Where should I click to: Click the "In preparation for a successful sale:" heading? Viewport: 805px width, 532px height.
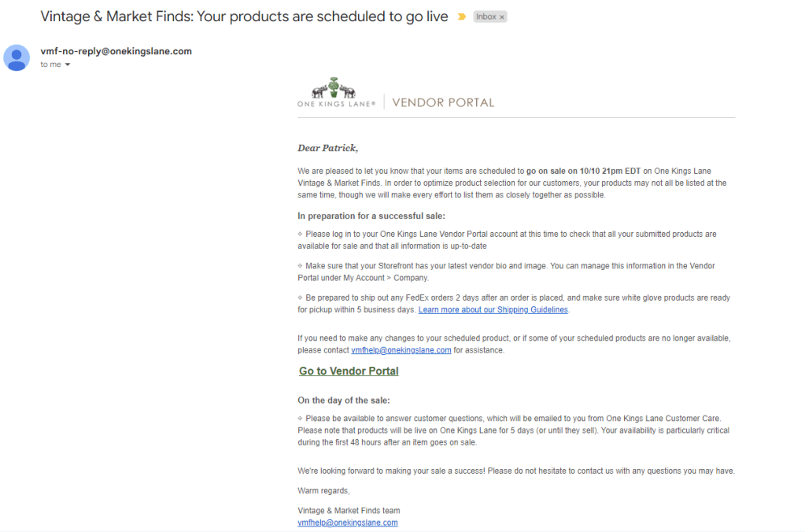371,216
